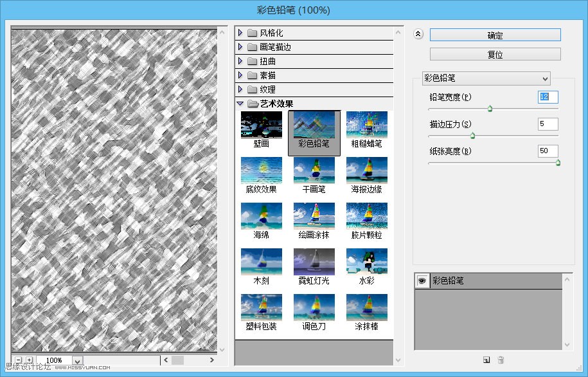Select the 粗糙蜡笔 filter thumbnail
588x377 pixels.
tap(367, 124)
